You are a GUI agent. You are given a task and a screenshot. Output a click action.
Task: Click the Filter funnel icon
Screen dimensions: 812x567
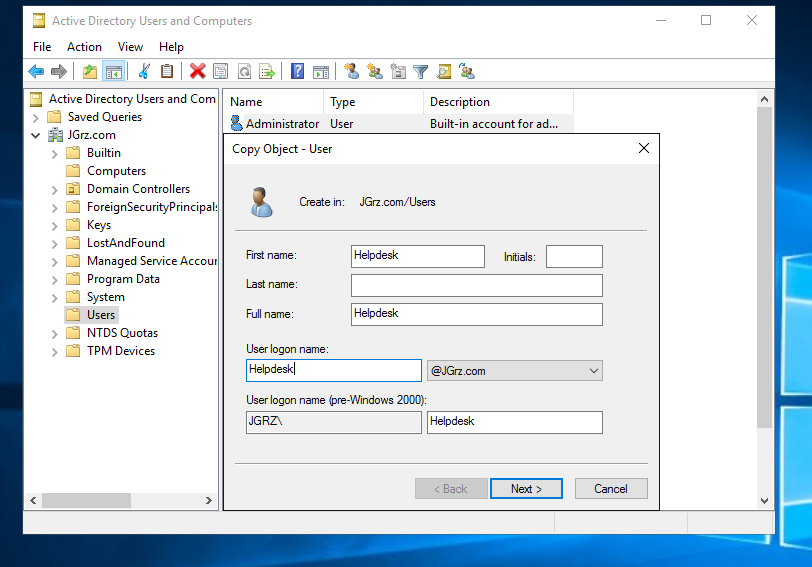click(x=421, y=71)
